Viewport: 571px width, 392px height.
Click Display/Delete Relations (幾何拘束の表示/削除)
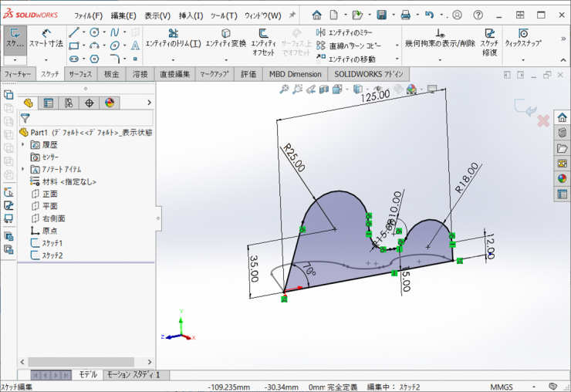pyautogui.click(x=440, y=39)
